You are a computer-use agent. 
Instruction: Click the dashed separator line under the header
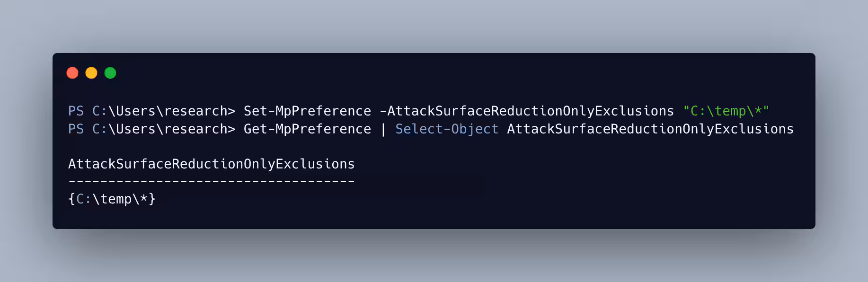coord(212,181)
